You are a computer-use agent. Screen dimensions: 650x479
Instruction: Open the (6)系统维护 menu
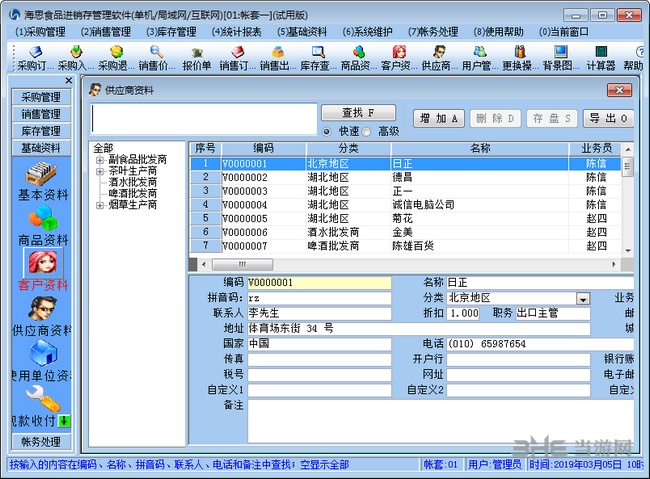point(367,32)
